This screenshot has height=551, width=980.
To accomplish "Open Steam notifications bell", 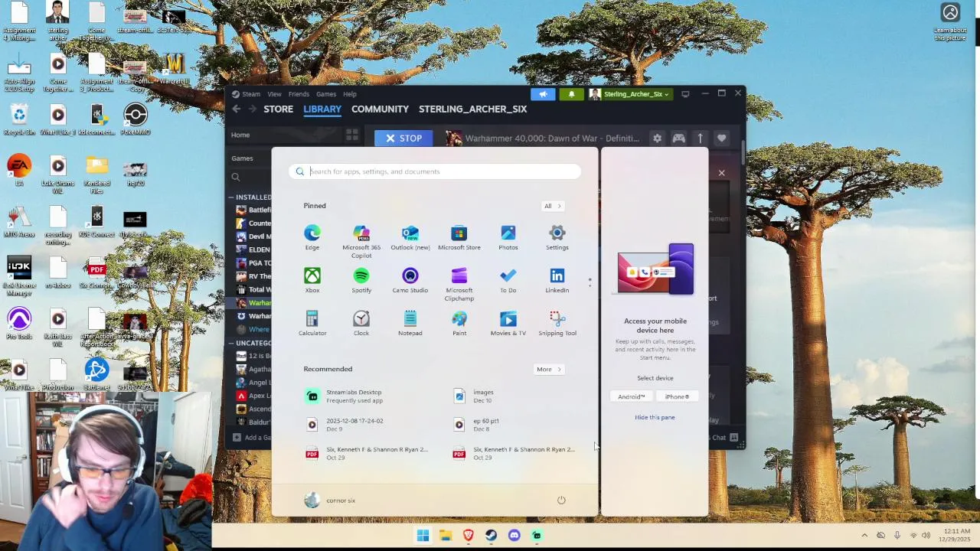I will (571, 94).
